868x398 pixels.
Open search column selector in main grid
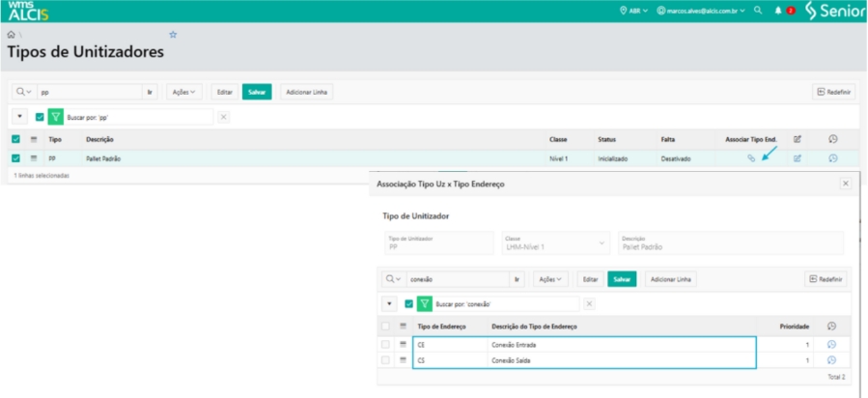(x=24, y=92)
